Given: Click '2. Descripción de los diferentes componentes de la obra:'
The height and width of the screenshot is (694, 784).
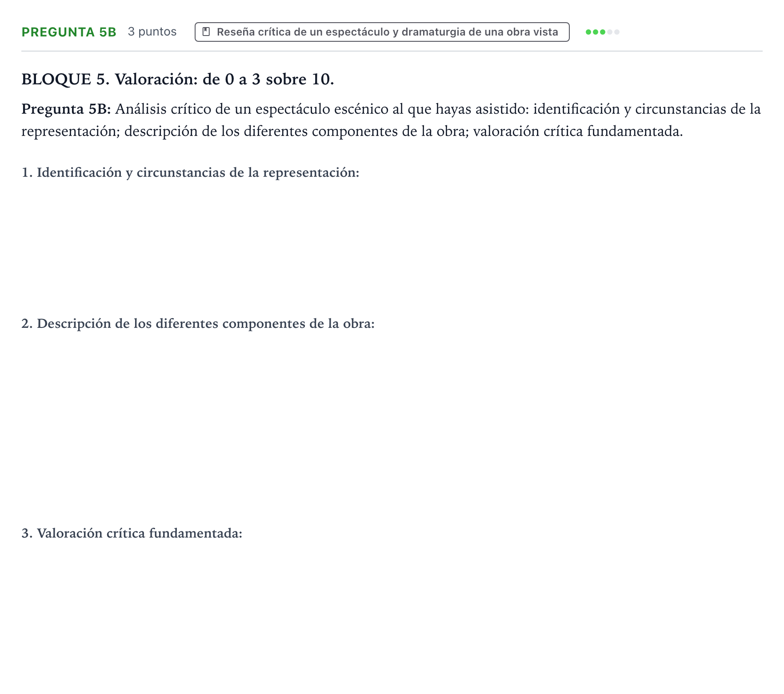Looking at the screenshot, I should (198, 323).
